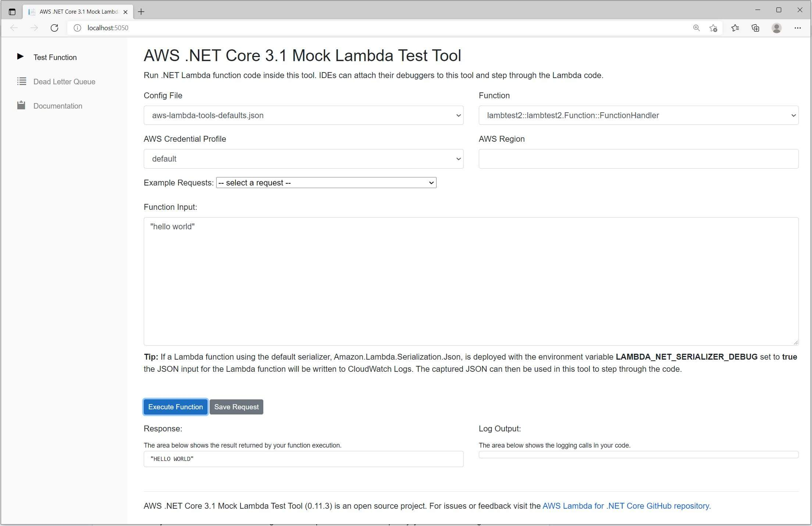Screen dimensions: 812x526
Task: Close the AWS .NET Core Mock Lambda tab
Action: (125, 12)
